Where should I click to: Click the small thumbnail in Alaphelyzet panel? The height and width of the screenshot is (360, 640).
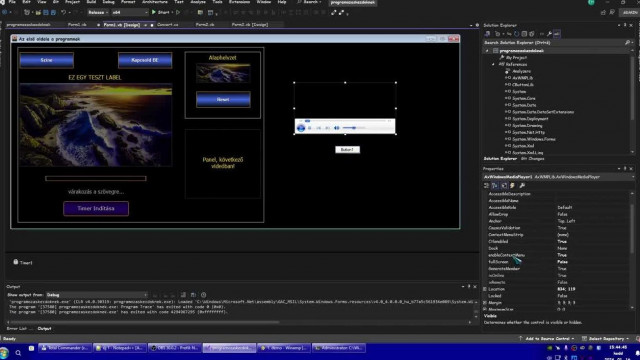[223, 73]
